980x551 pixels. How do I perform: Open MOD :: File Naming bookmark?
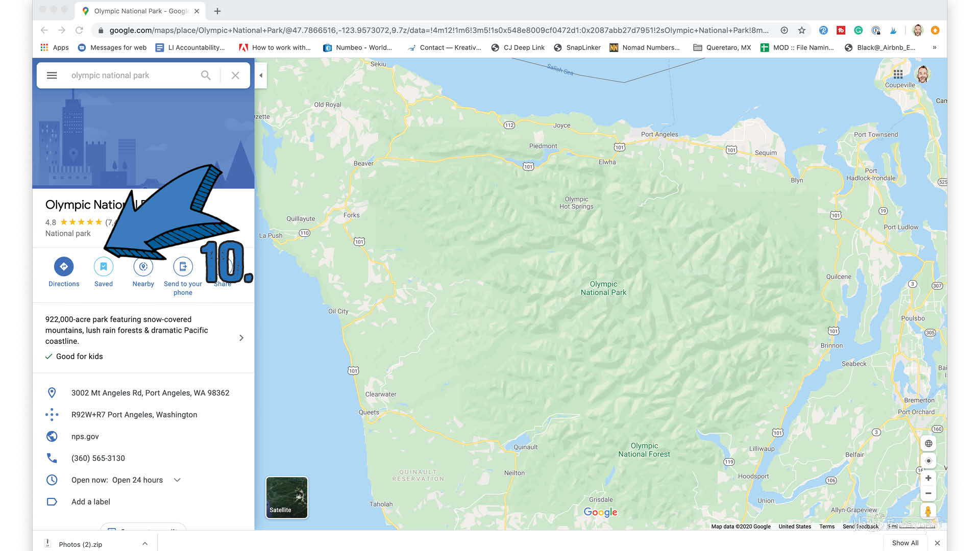(797, 47)
